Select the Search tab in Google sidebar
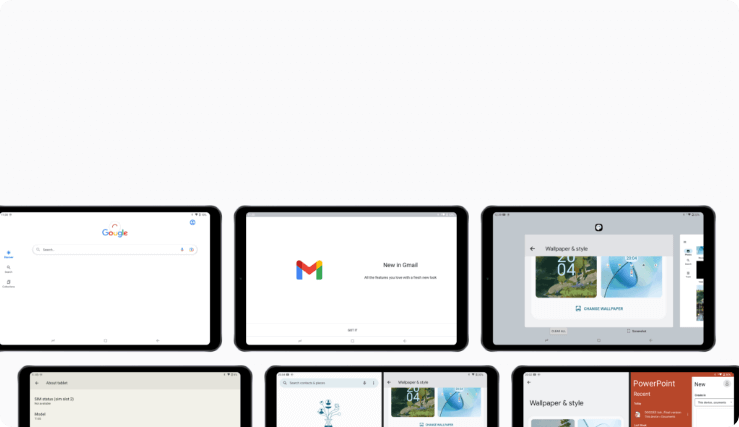 pyautogui.click(x=8, y=269)
